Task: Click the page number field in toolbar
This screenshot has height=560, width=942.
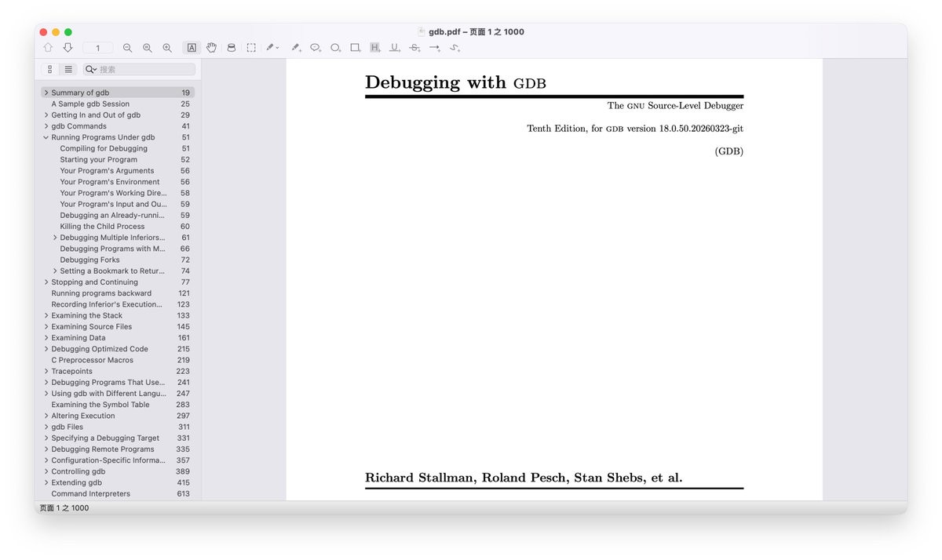Action: click(97, 48)
